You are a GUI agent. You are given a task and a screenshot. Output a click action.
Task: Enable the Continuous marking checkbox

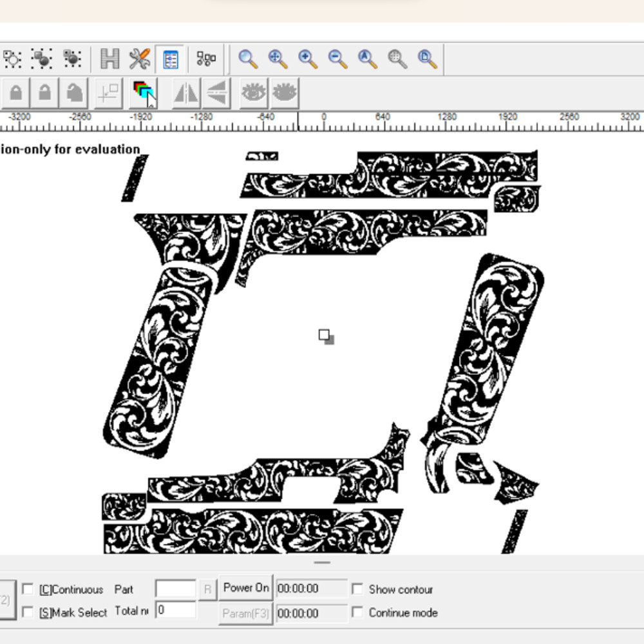tap(27, 589)
